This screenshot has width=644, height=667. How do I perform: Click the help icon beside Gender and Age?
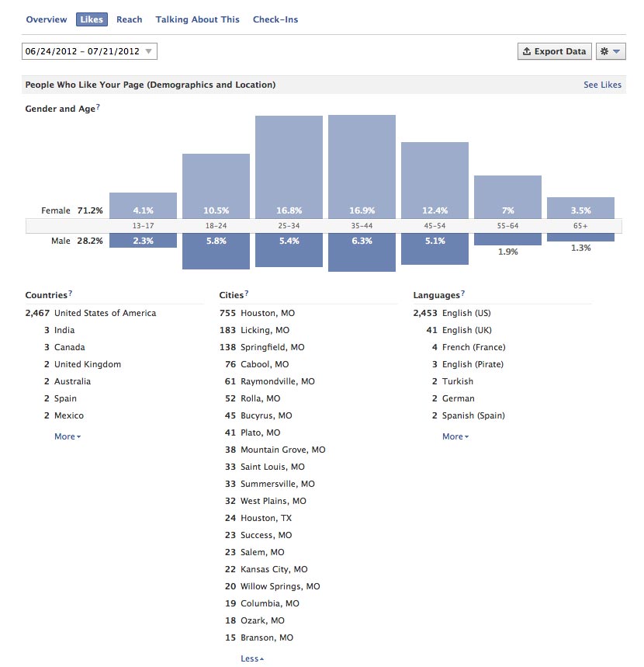(x=99, y=108)
